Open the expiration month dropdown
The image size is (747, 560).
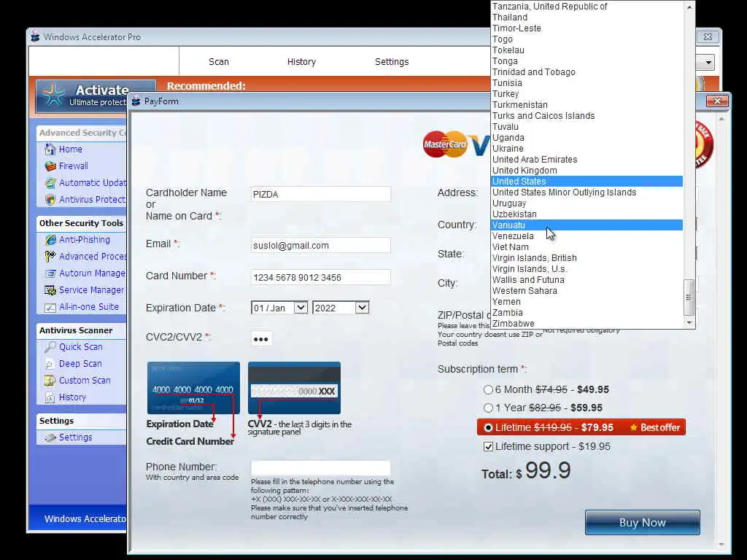pyautogui.click(x=301, y=308)
